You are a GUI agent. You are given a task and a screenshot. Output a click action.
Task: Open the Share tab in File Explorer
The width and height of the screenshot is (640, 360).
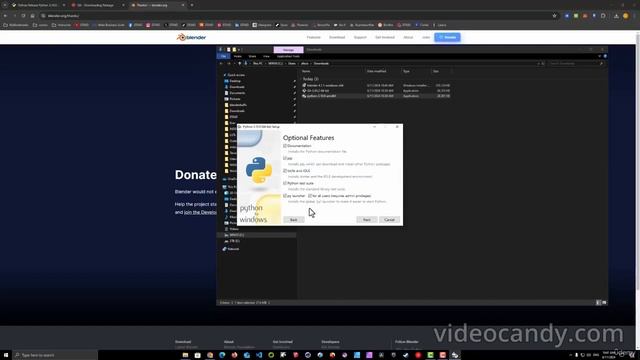[252, 56]
